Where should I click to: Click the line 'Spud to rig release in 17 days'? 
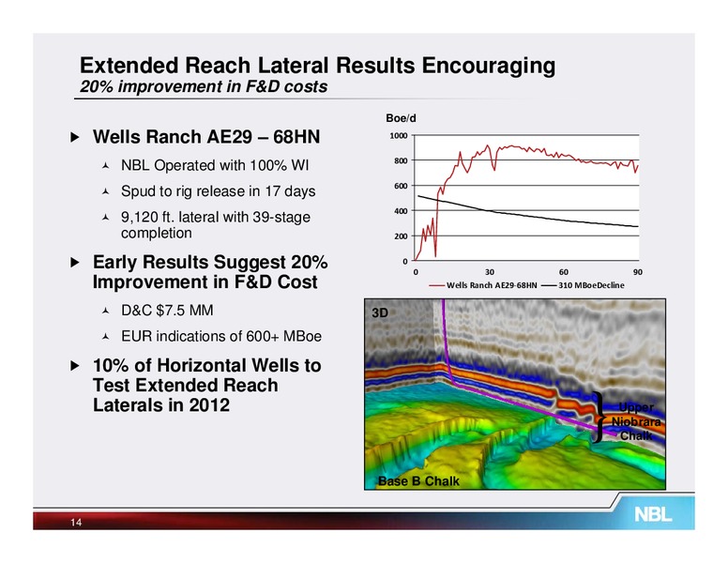tap(219, 191)
